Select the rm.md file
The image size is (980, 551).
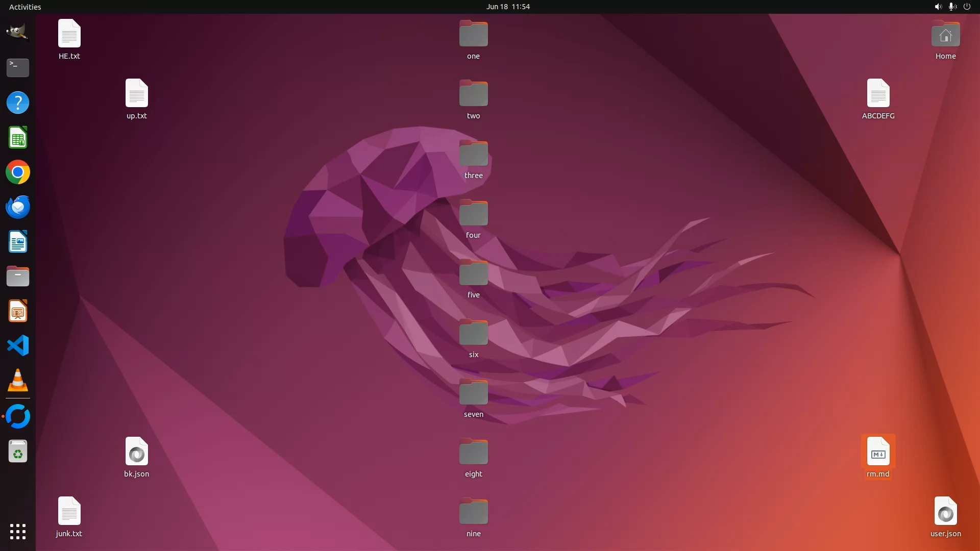pos(878,452)
